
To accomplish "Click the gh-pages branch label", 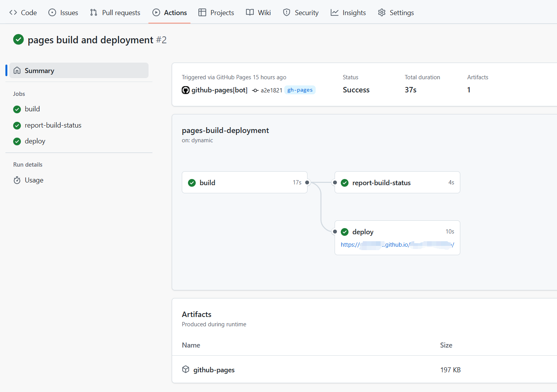I will [300, 90].
